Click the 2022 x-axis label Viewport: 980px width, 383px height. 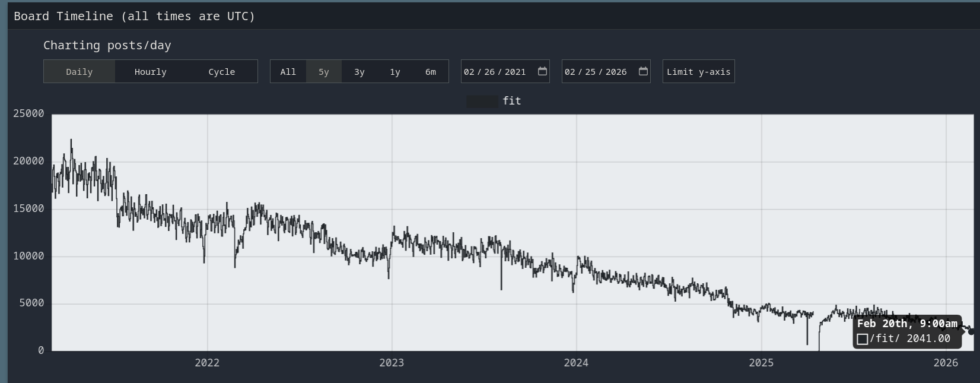207,363
